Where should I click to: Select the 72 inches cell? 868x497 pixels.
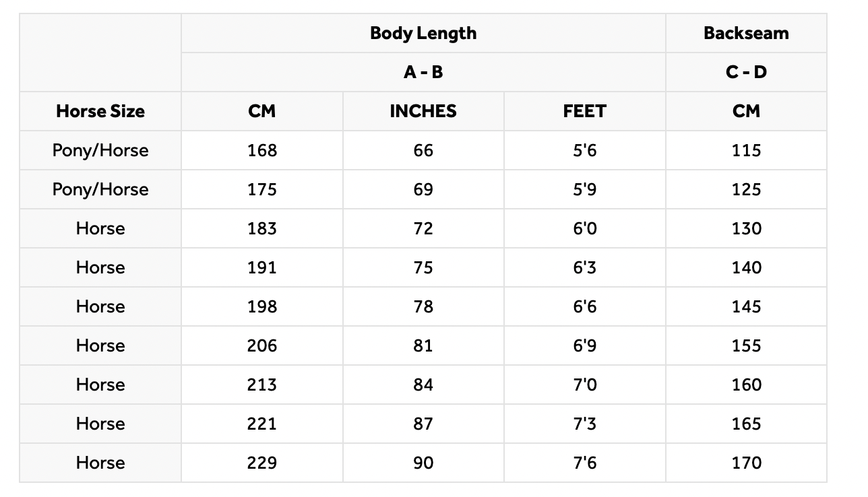click(423, 228)
